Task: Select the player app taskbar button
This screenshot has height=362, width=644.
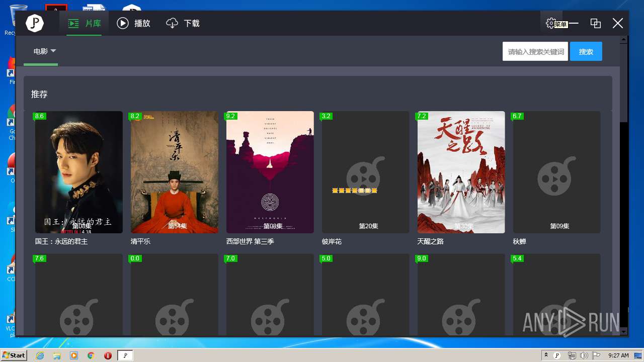Action: pos(125,355)
